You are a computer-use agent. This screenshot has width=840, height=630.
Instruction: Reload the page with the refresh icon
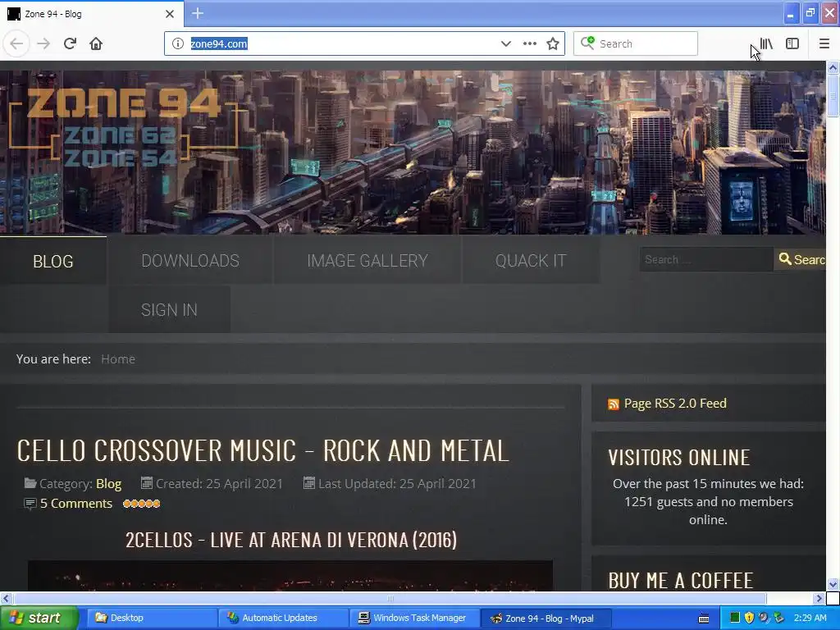pyautogui.click(x=70, y=43)
